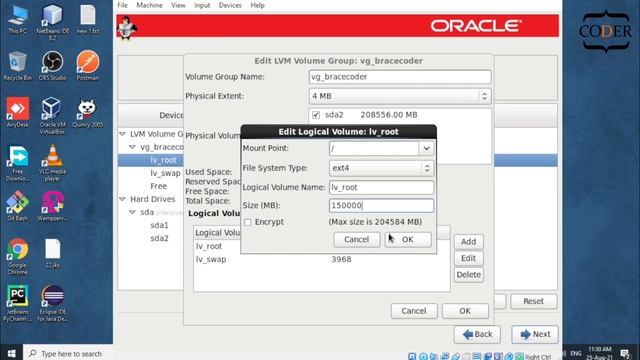This screenshot has height=360, width=640.
Task: Open the Mount Point dropdown
Action: click(x=426, y=149)
